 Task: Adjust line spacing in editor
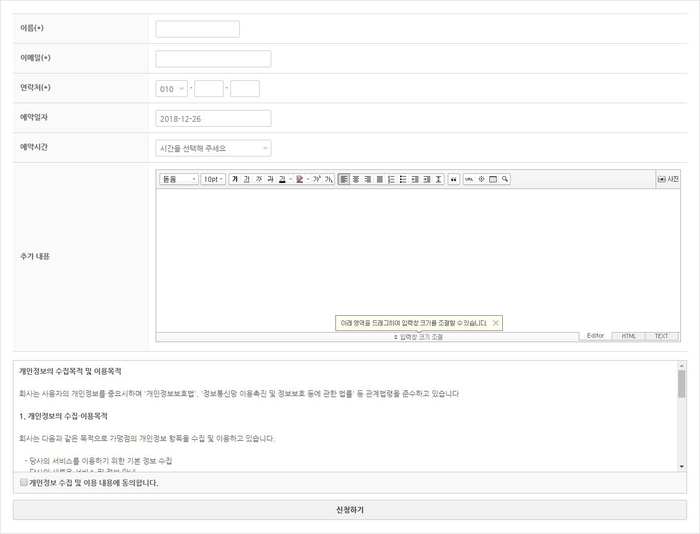439,179
